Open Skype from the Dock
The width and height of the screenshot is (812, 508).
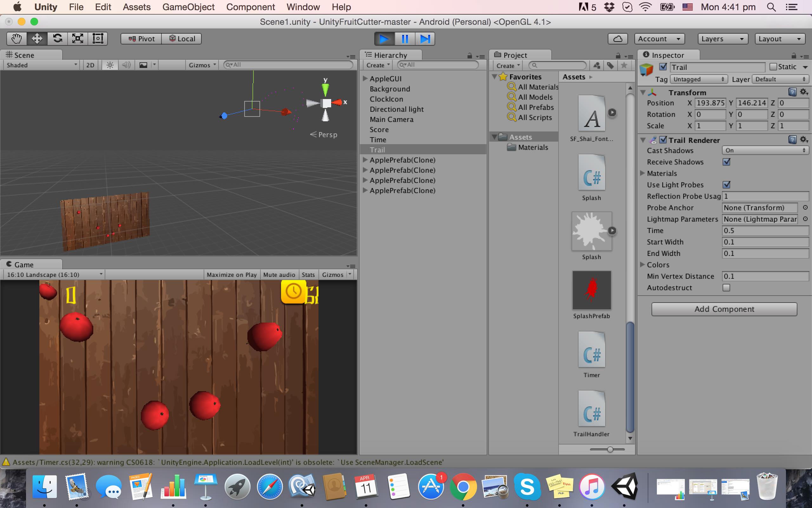pos(527,486)
